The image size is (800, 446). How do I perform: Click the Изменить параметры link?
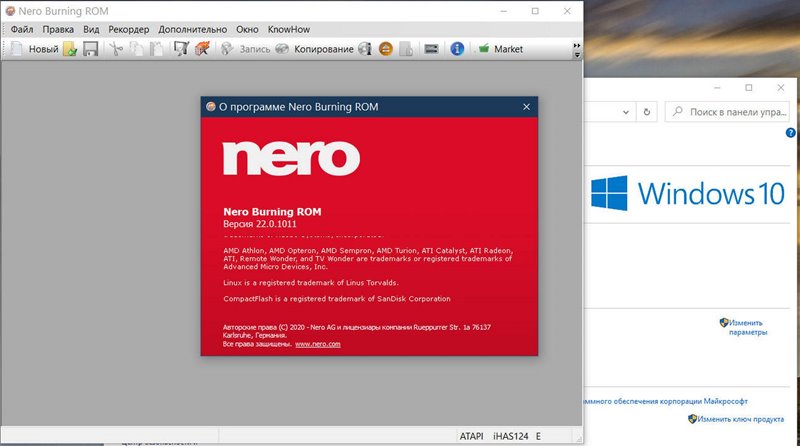(746, 328)
